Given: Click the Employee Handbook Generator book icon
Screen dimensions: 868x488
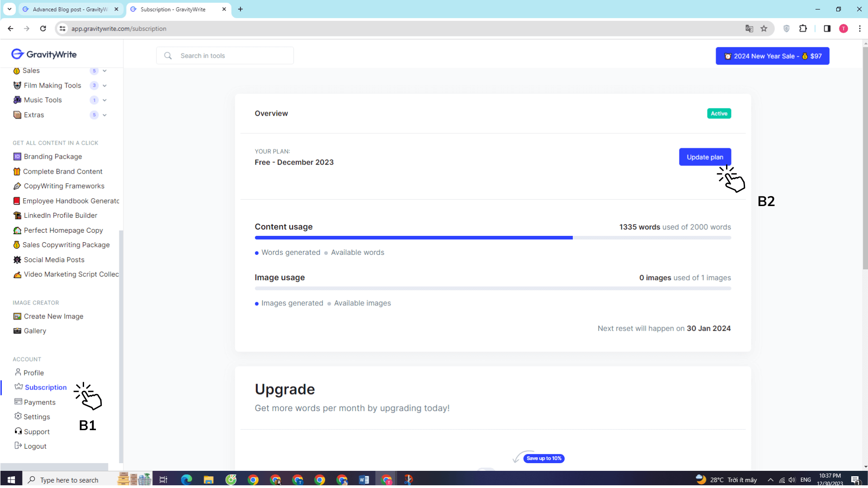Looking at the screenshot, I should [17, 201].
